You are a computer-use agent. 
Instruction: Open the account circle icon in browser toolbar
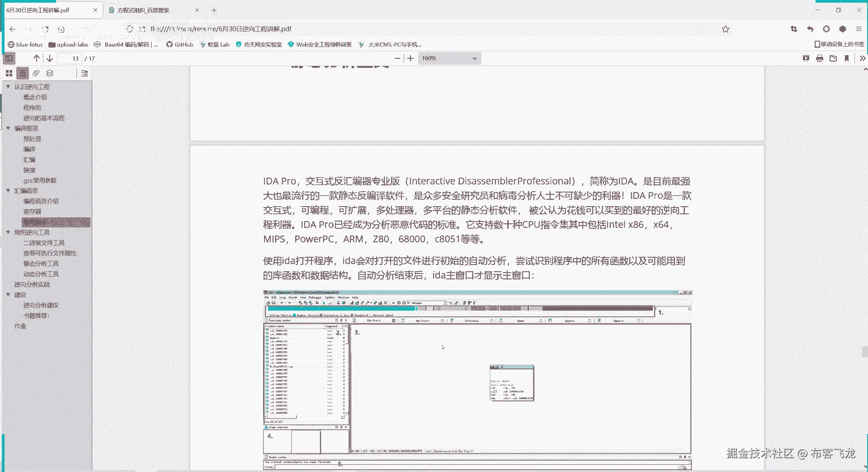826,29
